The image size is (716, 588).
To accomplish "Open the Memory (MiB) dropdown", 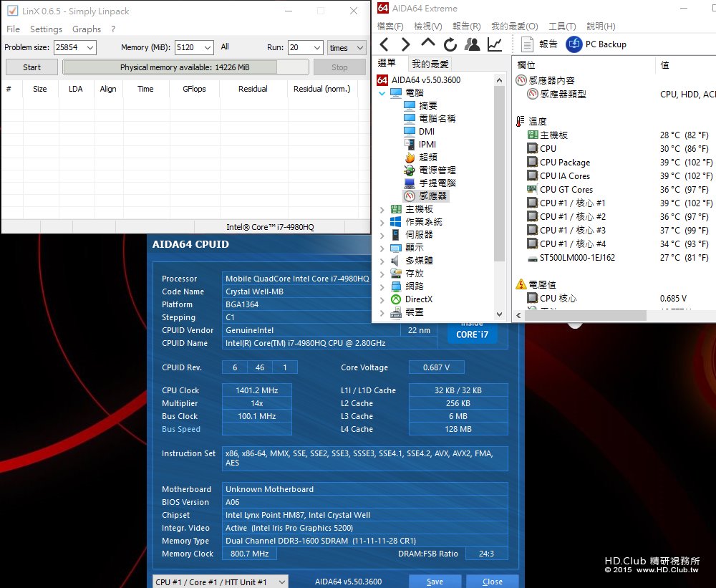I will pyautogui.click(x=207, y=47).
